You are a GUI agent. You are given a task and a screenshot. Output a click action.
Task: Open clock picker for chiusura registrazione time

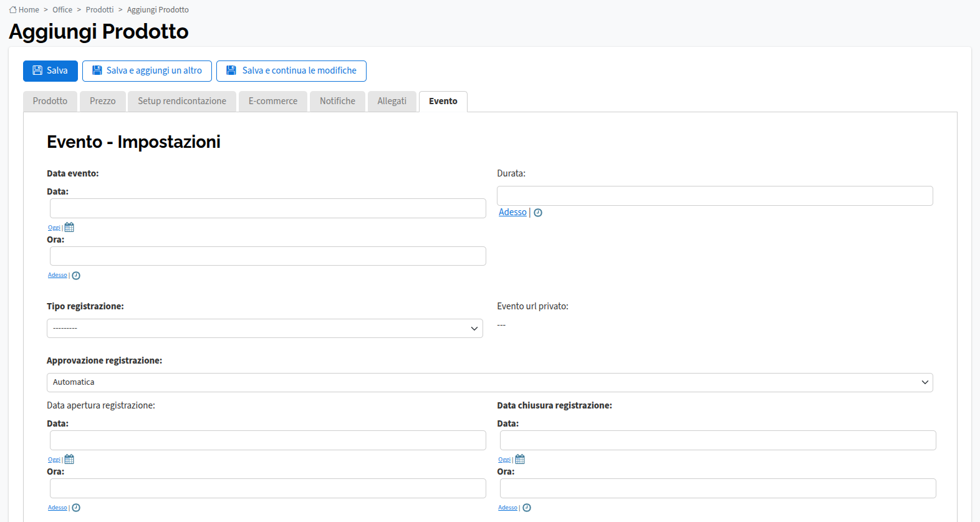click(x=527, y=508)
